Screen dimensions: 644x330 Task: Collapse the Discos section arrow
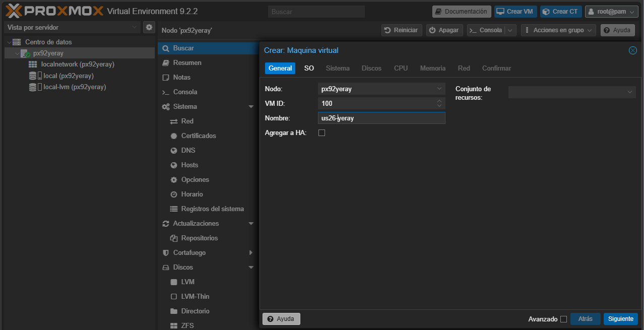click(x=251, y=268)
